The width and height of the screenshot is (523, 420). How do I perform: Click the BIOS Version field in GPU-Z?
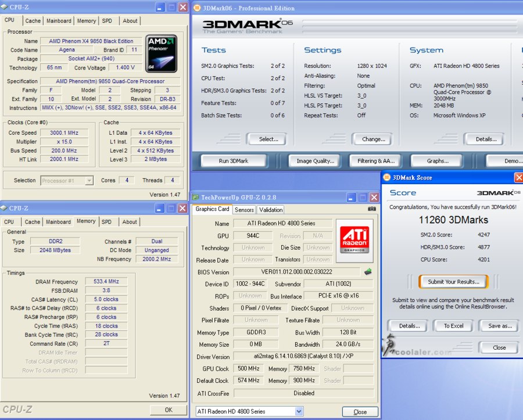click(x=296, y=272)
